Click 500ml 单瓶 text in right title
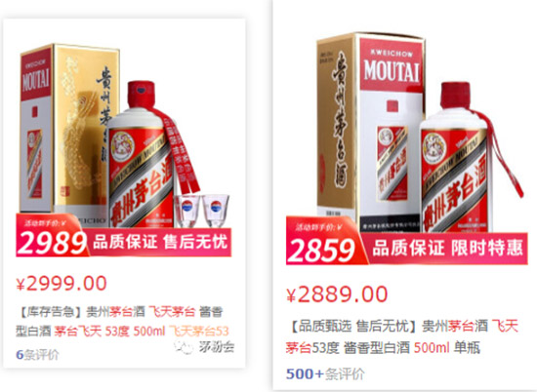 point(447,347)
